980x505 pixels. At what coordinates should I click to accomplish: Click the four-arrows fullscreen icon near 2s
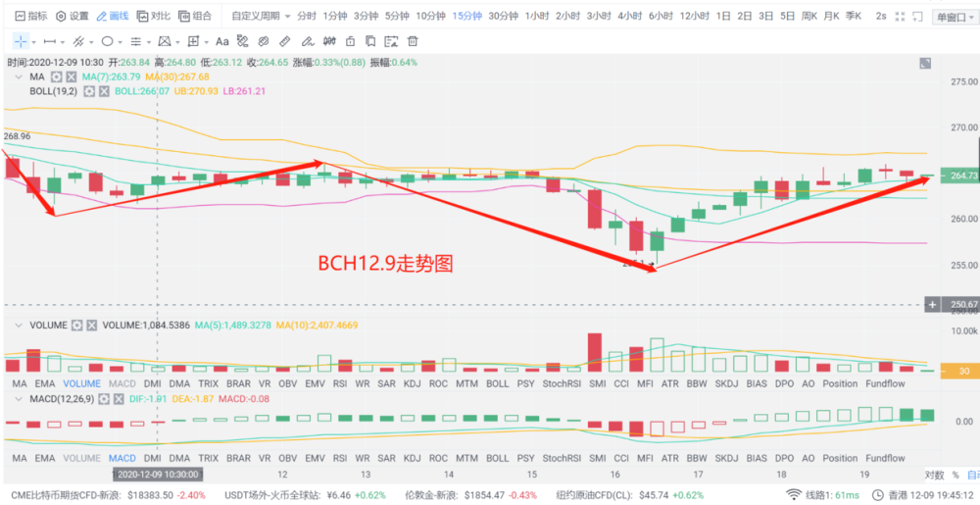tap(900, 17)
